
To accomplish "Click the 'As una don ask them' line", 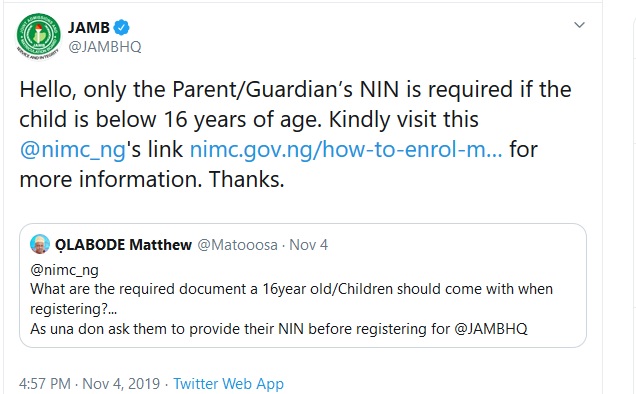I will click(x=279, y=329).
